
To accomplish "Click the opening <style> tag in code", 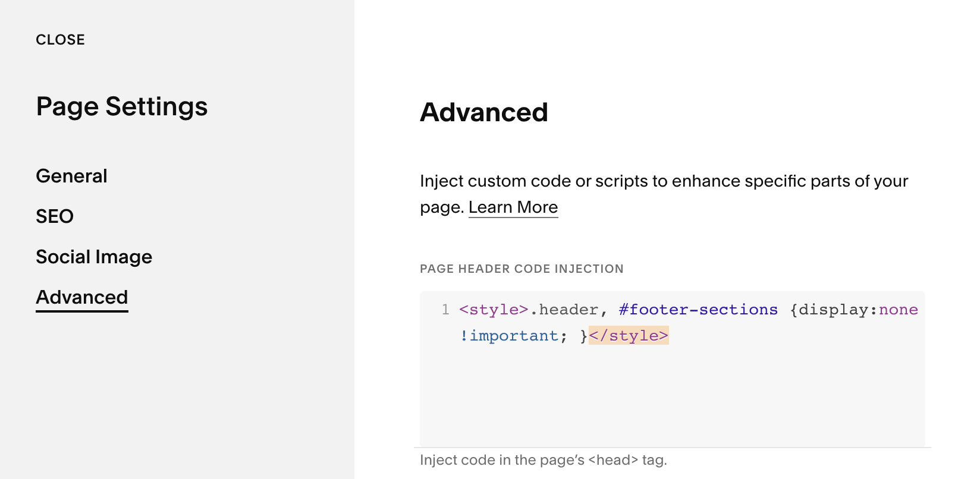I will pos(494,310).
